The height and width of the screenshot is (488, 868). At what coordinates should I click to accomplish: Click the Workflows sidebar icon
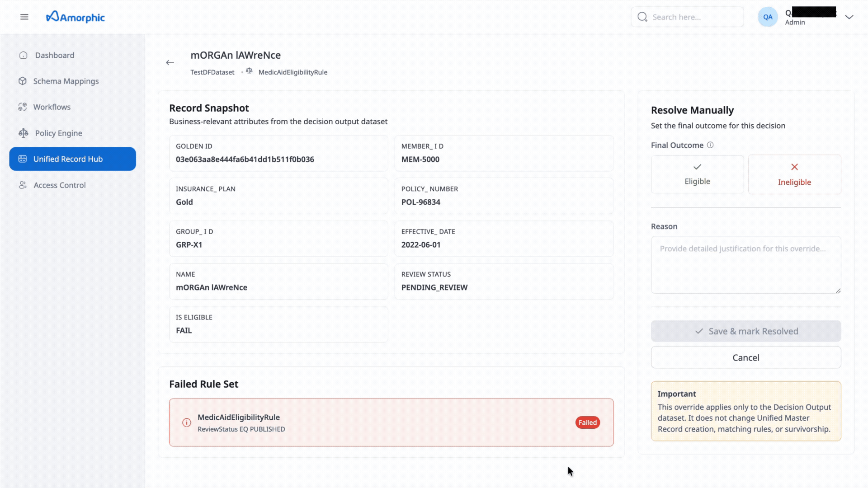pyautogui.click(x=23, y=107)
